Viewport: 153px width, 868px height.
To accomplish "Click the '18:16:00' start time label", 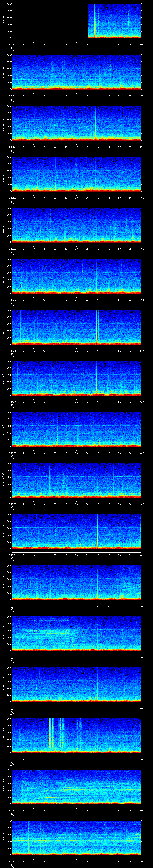I will (x=12, y=402).
